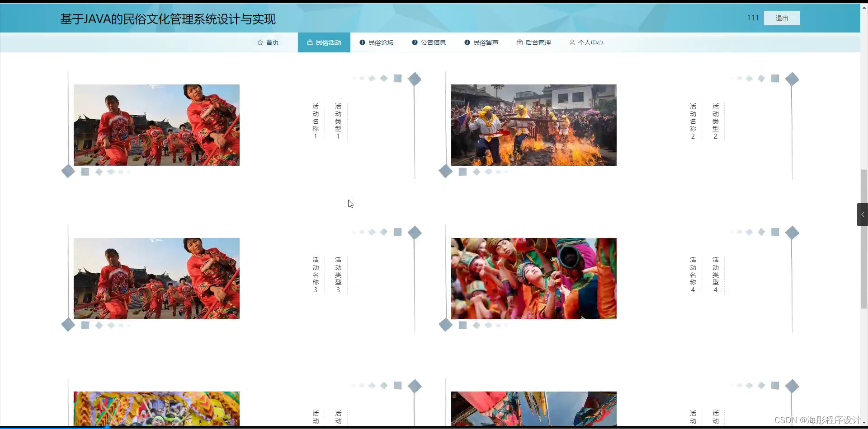Image resolution: width=868 pixels, height=429 pixels.
Task: Click the star icon beside 首页
Action: point(260,42)
